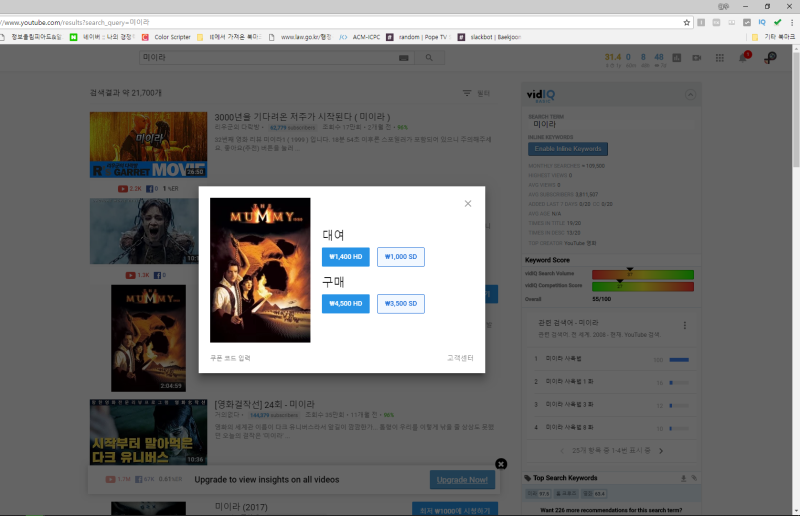Click Enable Inline Keywords button
Screen dimensions: 800x516
click(x=568, y=149)
